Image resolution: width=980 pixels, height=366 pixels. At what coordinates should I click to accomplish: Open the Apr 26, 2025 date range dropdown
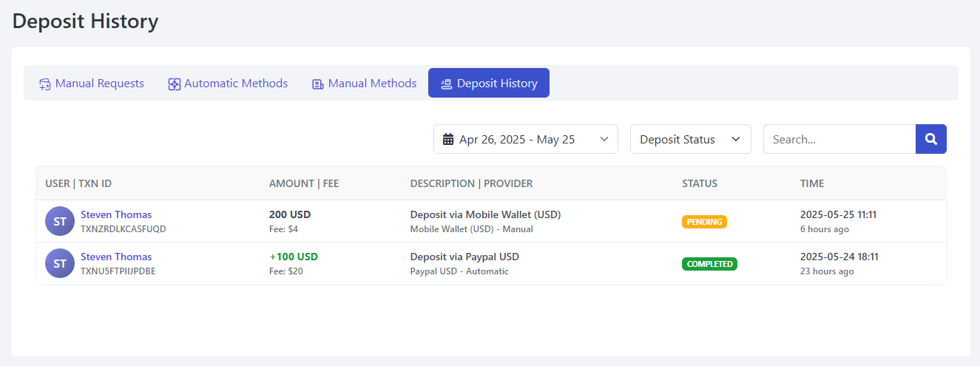click(x=525, y=139)
